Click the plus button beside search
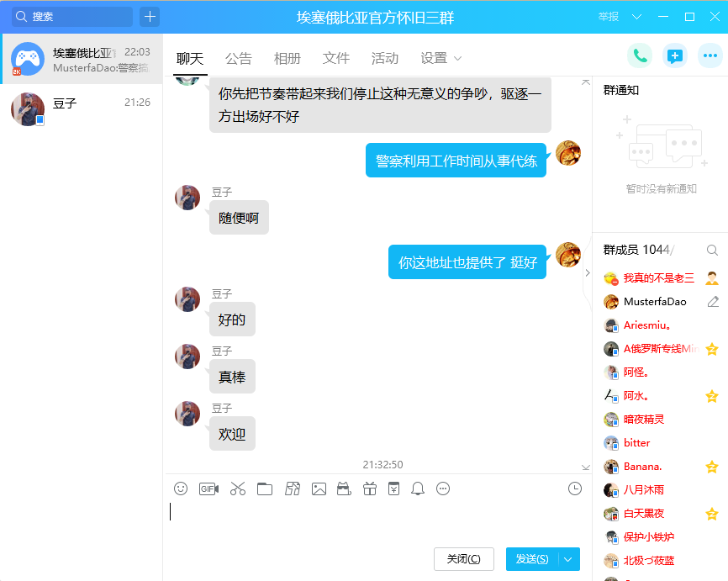This screenshot has width=728, height=581. 150,17
